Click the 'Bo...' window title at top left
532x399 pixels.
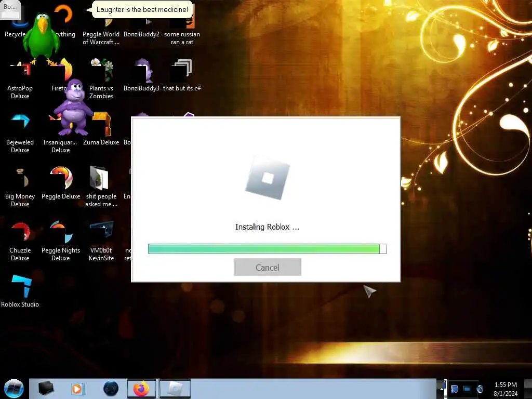[x=10, y=7]
